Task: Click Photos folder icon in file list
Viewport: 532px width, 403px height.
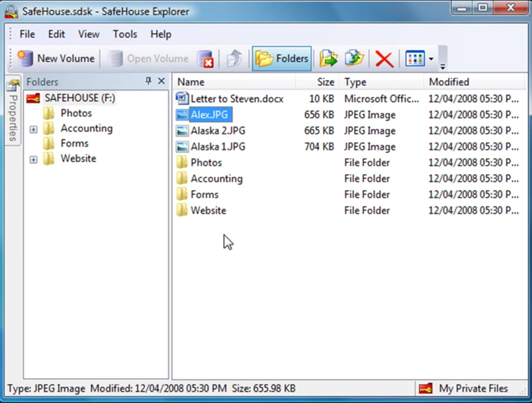Action: 182,162
